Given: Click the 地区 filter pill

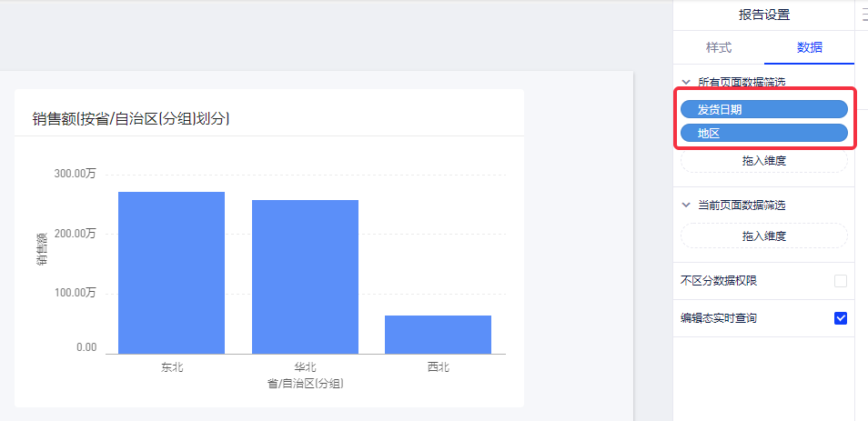Looking at the screenshot, I should tap(763, 134).
